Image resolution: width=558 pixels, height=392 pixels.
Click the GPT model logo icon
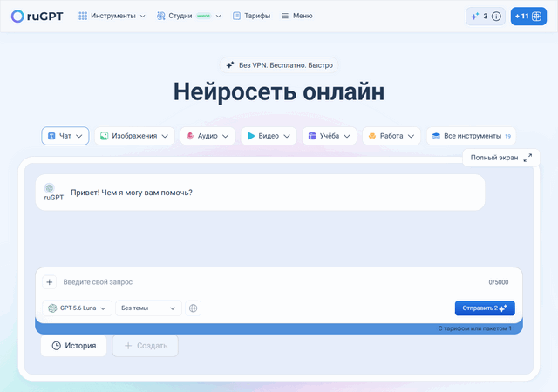(x=52, y=308)
